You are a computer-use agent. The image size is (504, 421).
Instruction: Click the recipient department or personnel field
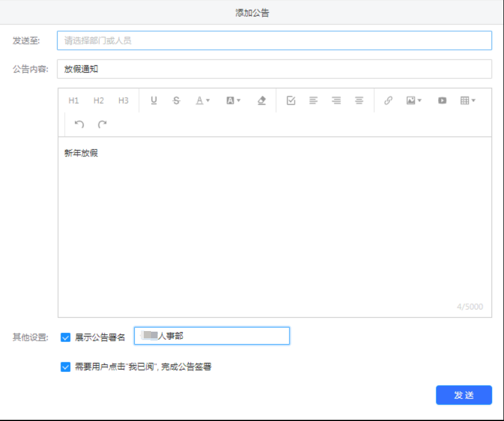[274, 41]
